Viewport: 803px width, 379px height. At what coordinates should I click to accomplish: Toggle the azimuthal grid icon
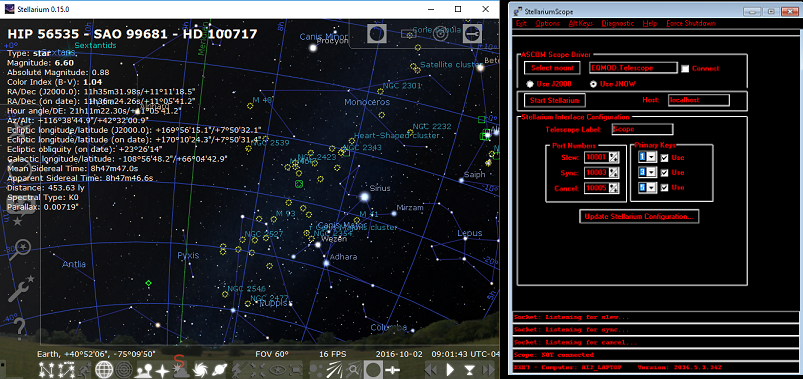point(123,369)
